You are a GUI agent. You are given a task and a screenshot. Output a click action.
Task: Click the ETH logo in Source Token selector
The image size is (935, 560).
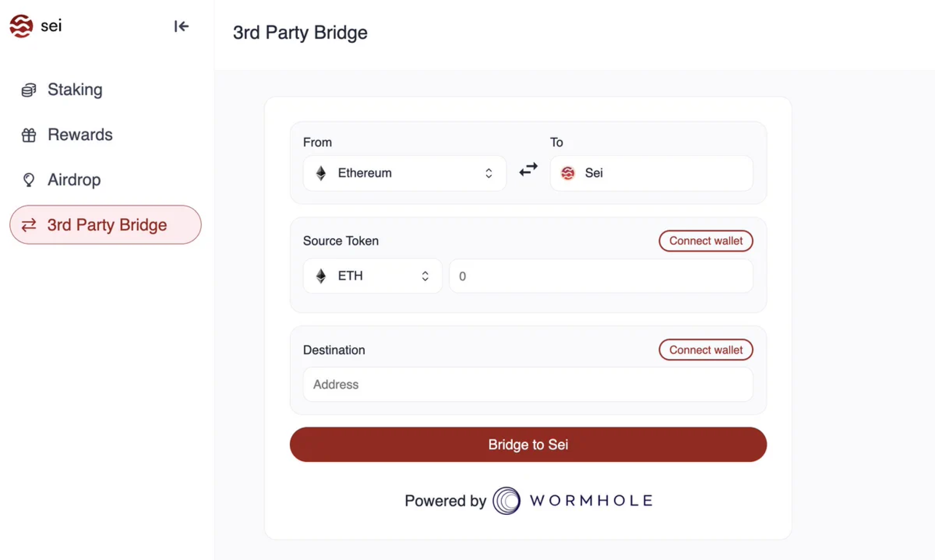click(321, 276)
